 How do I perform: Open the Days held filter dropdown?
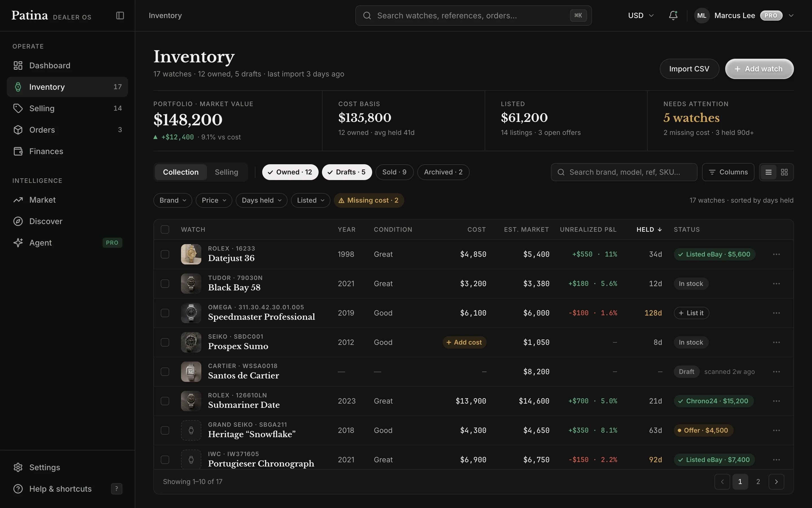point(261,200)
